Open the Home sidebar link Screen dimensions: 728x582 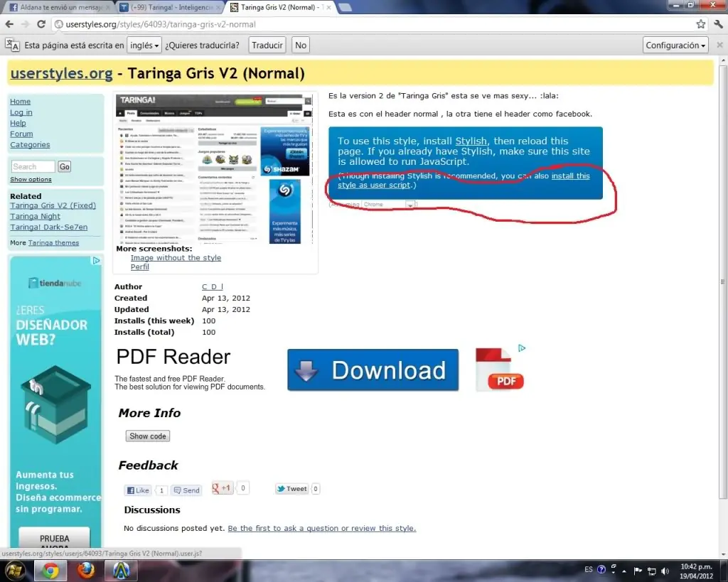tap(21, 101)
